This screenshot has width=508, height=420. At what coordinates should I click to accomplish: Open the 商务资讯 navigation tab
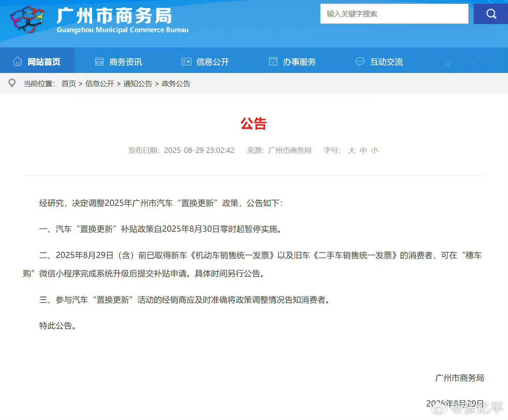[x=126, y=62]
